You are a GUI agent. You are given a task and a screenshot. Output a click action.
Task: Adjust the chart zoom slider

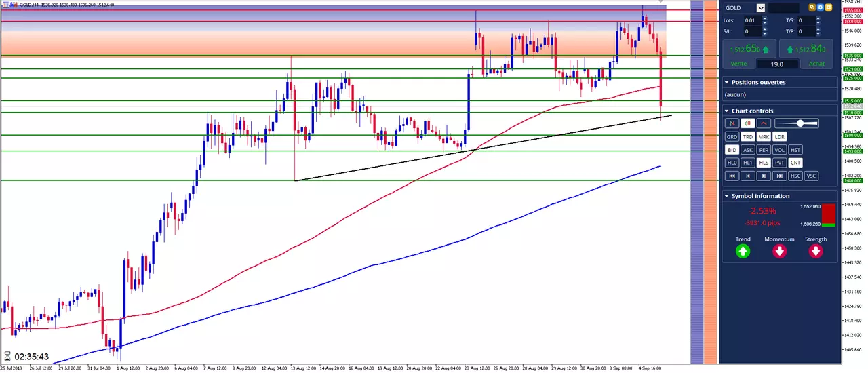coord(797,123)
